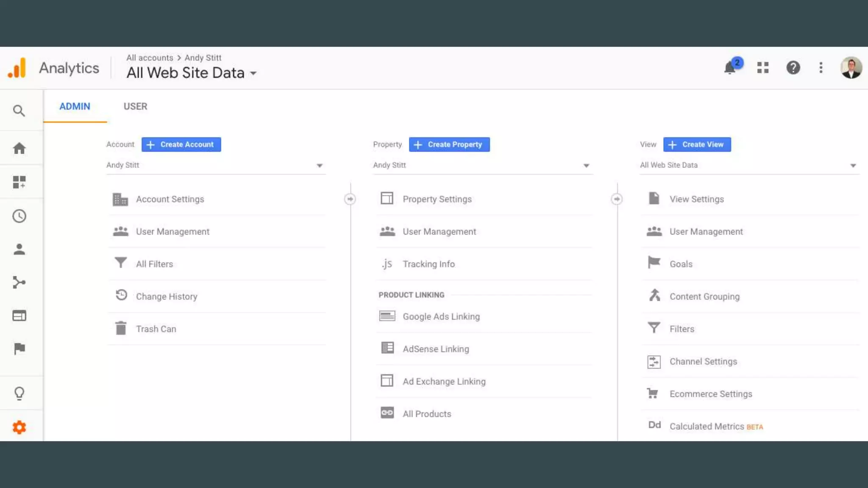Click the user profile avatar
Viewport: 868px width, 488px height.
[851, 68]
